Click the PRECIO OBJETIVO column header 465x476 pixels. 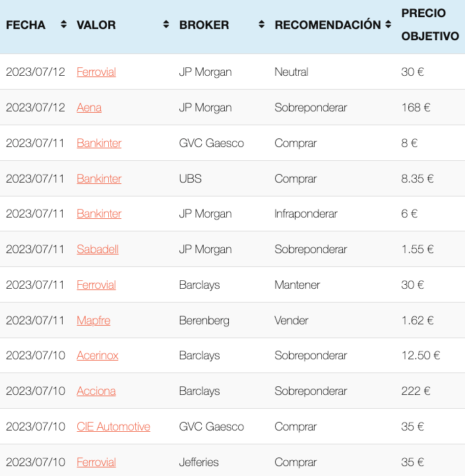pos(430,24)
